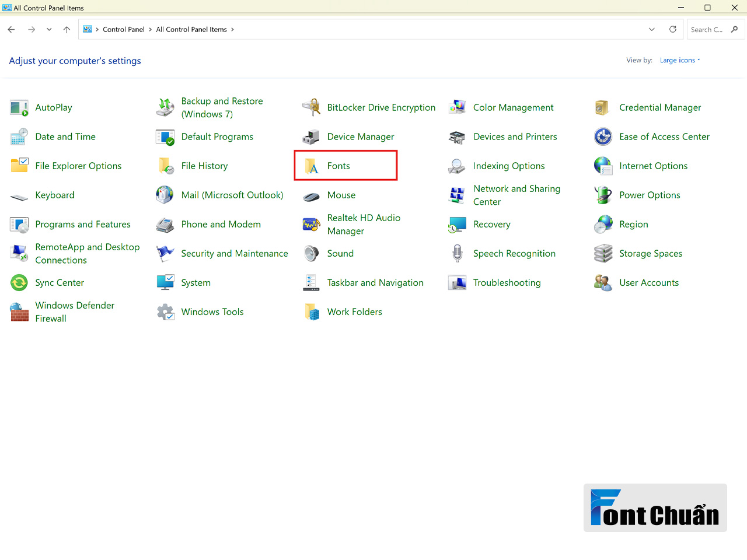
Task: Click the Power Options icon
Action: click(x=603, y=195)
